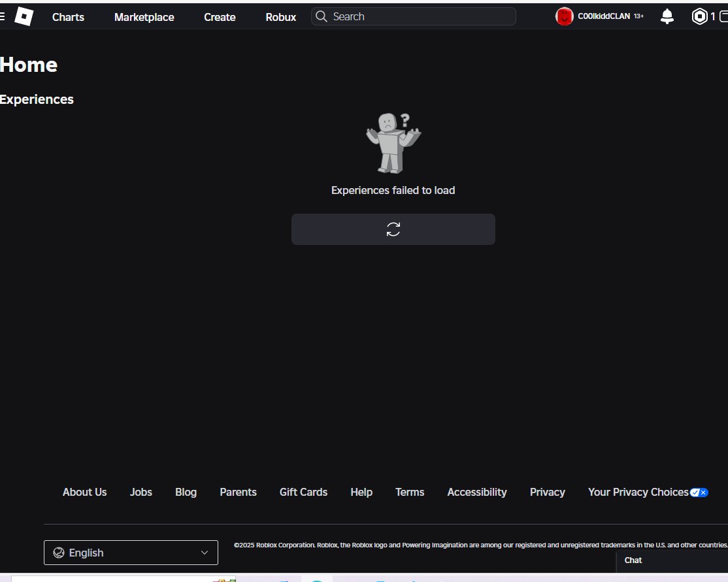Open the Accessibility footer link
This screenshot has width=728, height=582.
477,492
